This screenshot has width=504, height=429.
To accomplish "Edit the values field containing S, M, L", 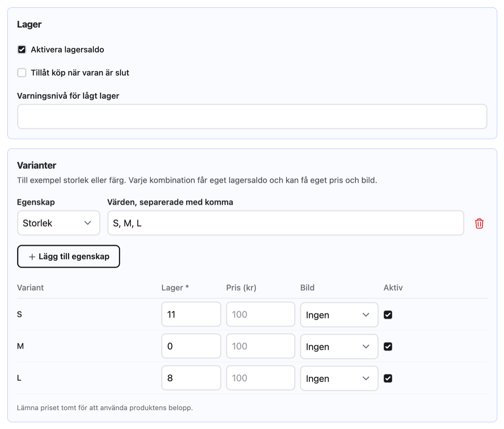I will 286,223.
